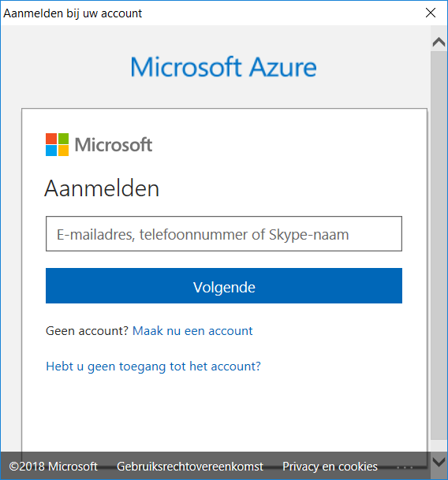Click the blue Volgende button
Viewport: 448px width, 480px height.
click(x=224, y=286)
